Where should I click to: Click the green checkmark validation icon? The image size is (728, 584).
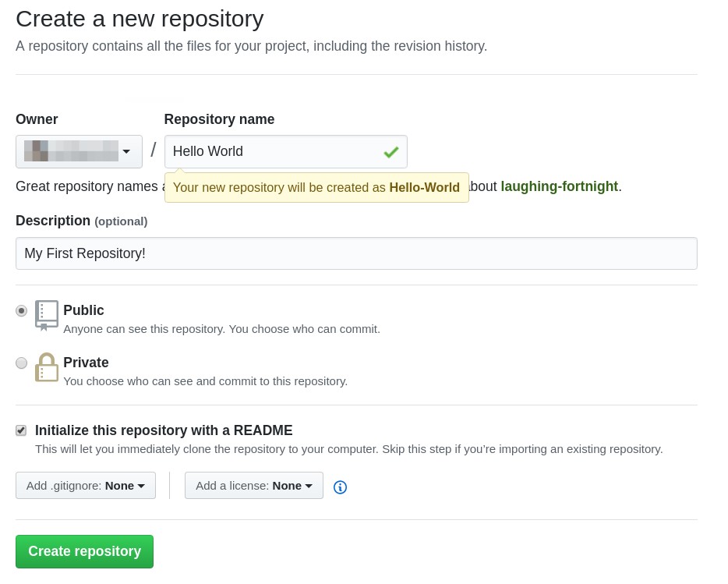[391, 152]
